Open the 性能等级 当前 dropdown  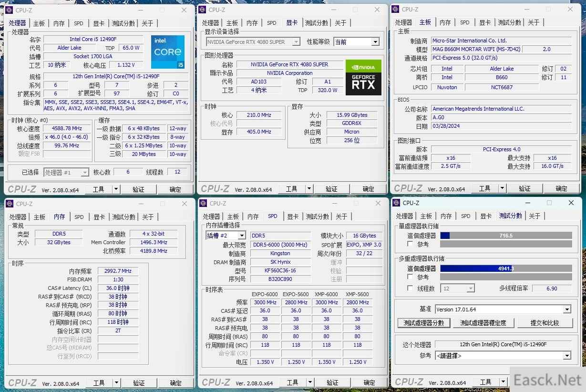click(x=356, y=42)
